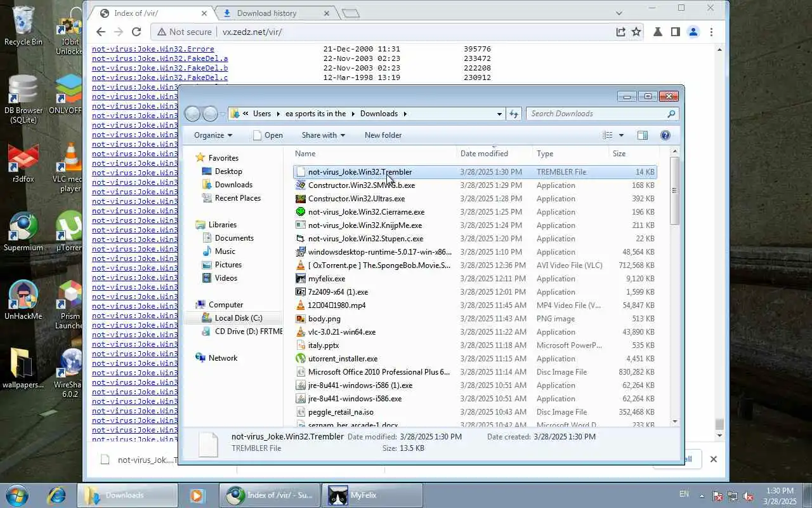Open the Explorer help icon
Screen dimensions: 812x508
pyautogui.click(x=665, y=135)
